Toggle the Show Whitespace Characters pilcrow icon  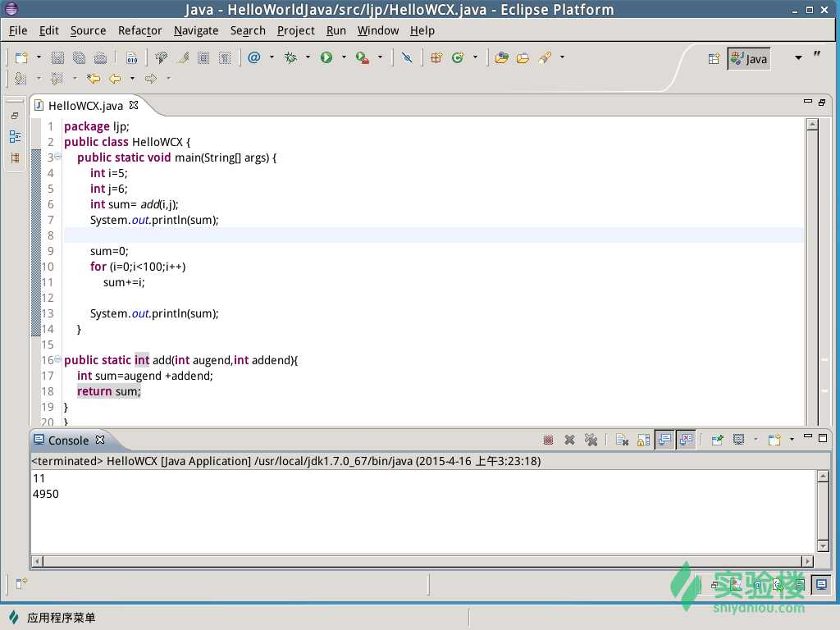pos(225,57)
